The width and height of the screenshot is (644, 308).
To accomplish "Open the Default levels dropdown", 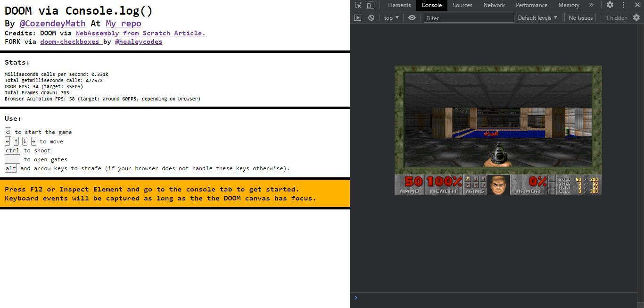I will tap(537, 17).
